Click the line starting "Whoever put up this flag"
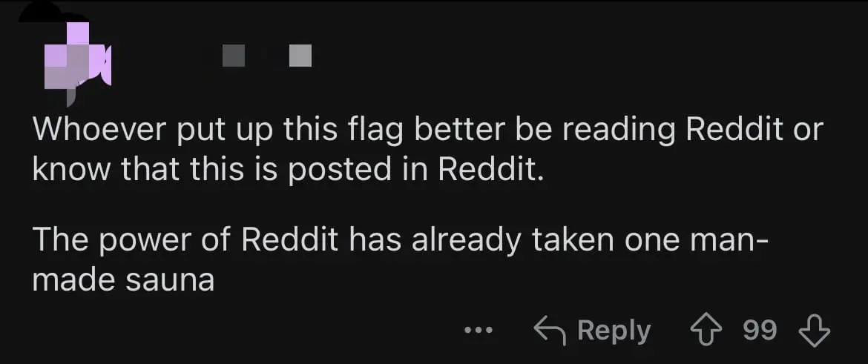This screenshot has width=868, height=364. [x=428, y=131]
